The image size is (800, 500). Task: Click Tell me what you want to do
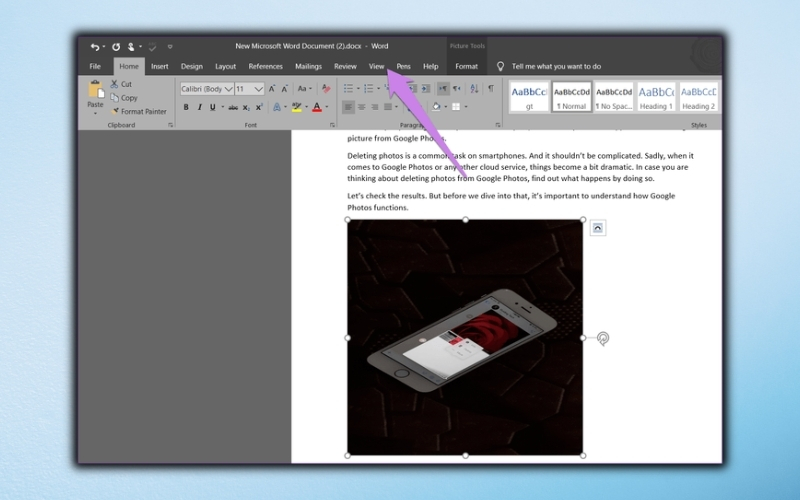[x=556, y=66]
